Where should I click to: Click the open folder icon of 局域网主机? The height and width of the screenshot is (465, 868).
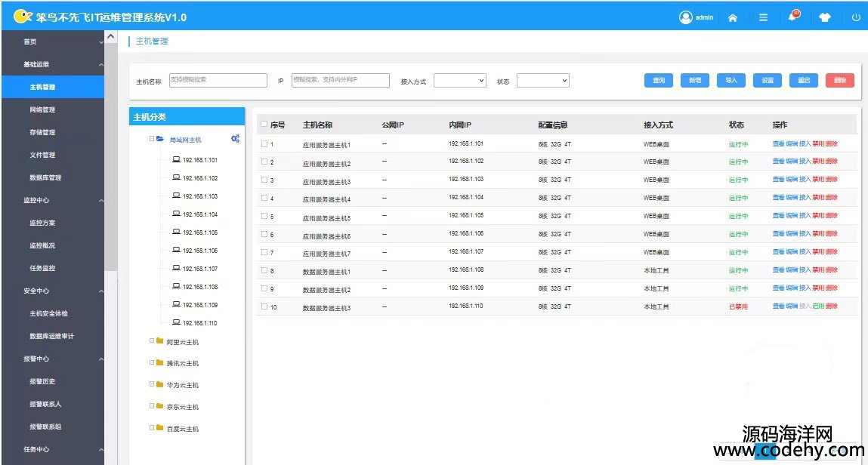pos(160,139)
